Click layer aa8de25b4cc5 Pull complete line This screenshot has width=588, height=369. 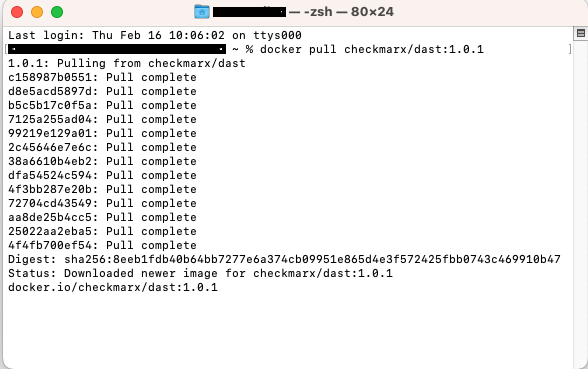click(102, 217)
